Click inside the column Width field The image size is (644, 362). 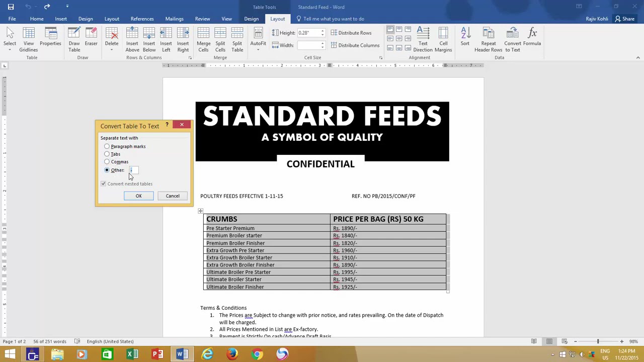[308, 45]
